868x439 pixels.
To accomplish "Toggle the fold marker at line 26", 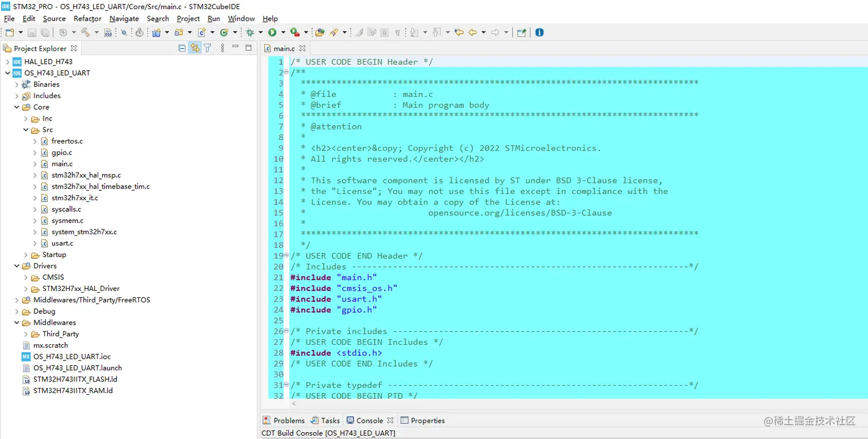I will [286, 331].
